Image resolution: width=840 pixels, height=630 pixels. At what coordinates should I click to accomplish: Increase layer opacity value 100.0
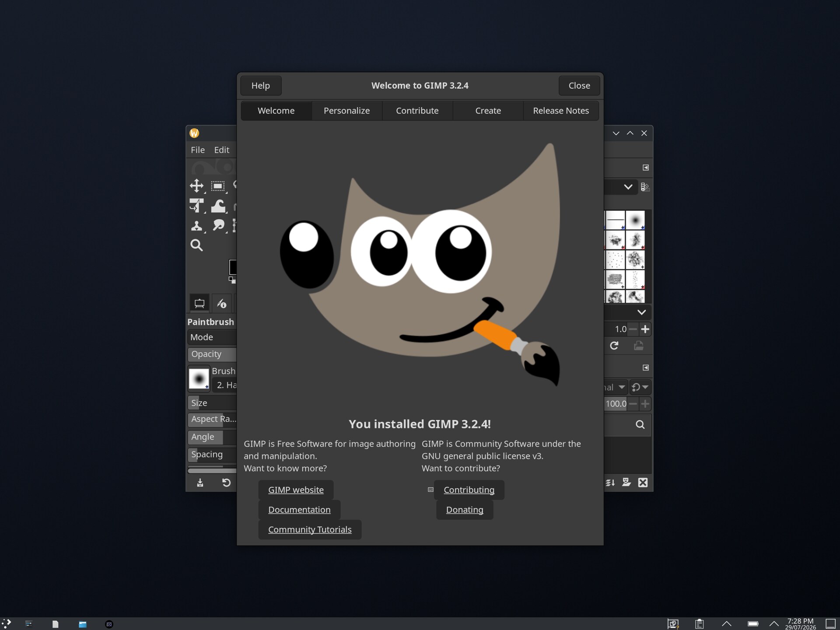click(645, 404)
